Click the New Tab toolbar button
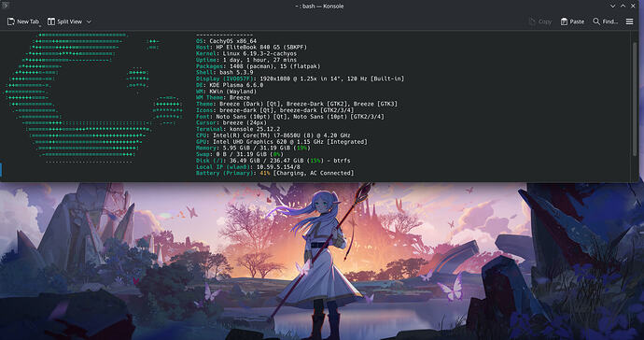 23,21
